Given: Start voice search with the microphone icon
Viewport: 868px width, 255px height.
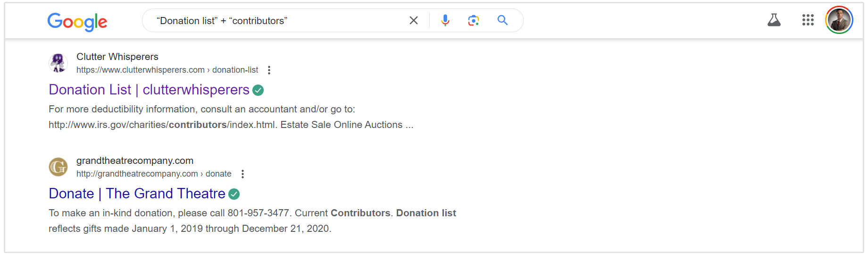Looking at the screenshot, I should click(445, 20).
